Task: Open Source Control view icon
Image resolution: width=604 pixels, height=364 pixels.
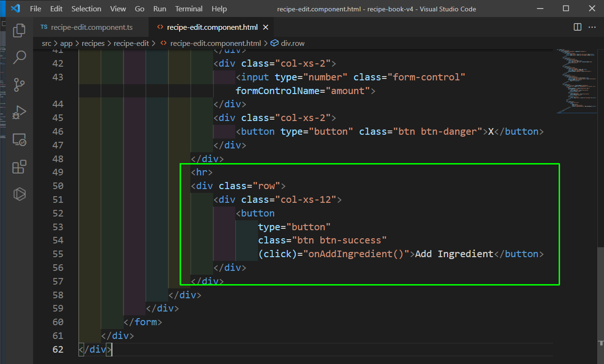Action: (19, 85)
